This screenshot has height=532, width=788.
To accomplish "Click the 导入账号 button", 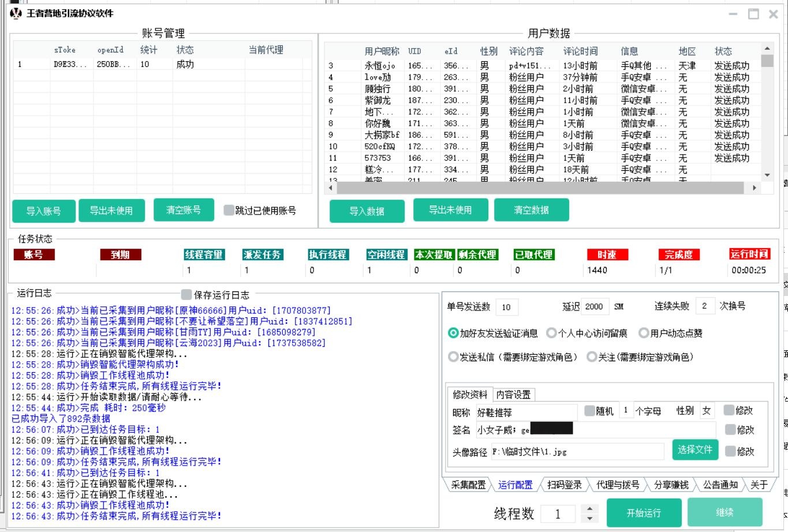I will point(43,211).
